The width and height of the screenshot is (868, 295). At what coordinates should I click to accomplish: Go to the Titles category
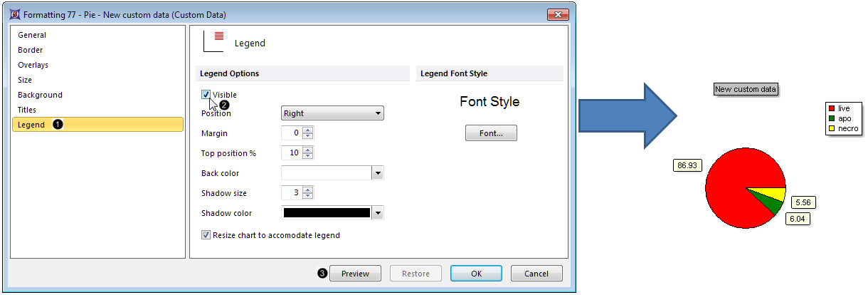(27, 110)
